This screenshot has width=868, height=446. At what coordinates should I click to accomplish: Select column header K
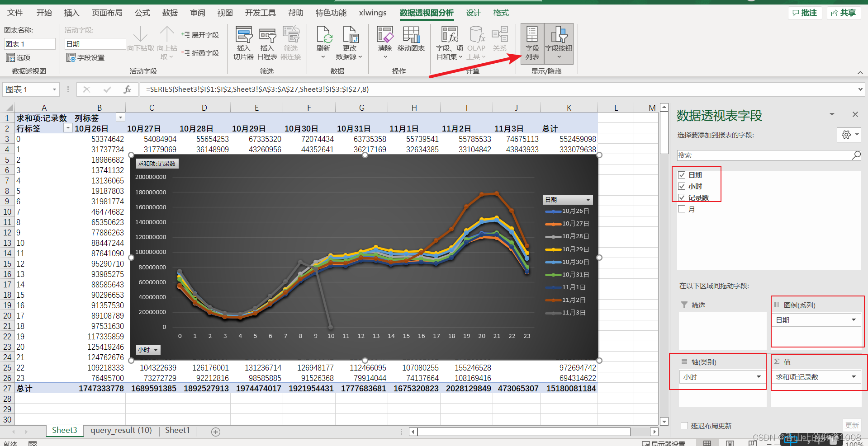point(569,108)
